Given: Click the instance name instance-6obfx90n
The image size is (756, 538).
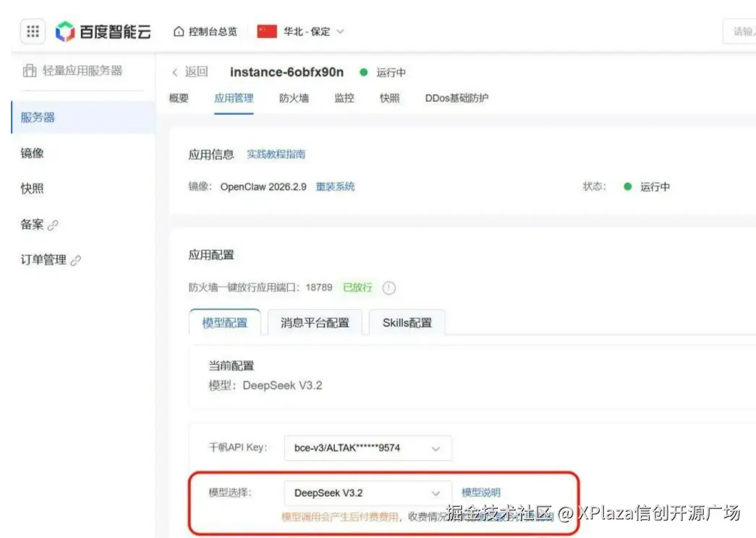Looking at the screenshot, I should click(x=287, y=72).
